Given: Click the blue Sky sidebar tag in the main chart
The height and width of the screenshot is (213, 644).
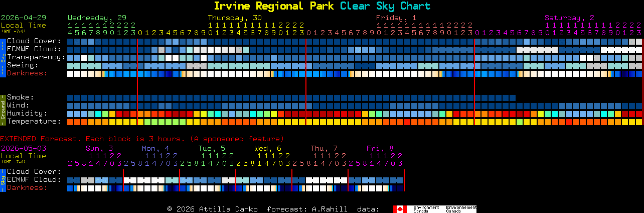Looking at the screenshot, I should pyautogui.click(x=3, y=57).
